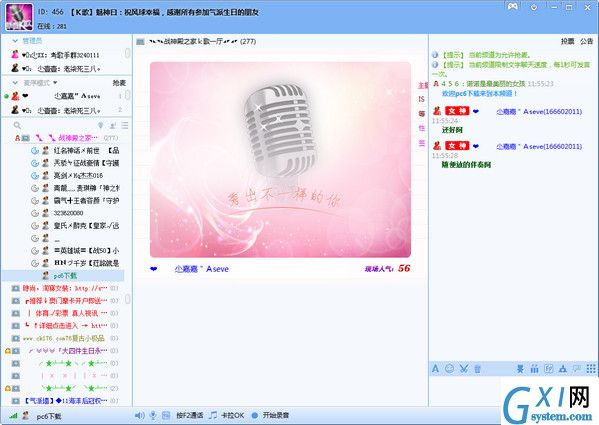Screen dimensions: 599x425
Task: Click the add-user icon above channel list
Action: (113, 125)
